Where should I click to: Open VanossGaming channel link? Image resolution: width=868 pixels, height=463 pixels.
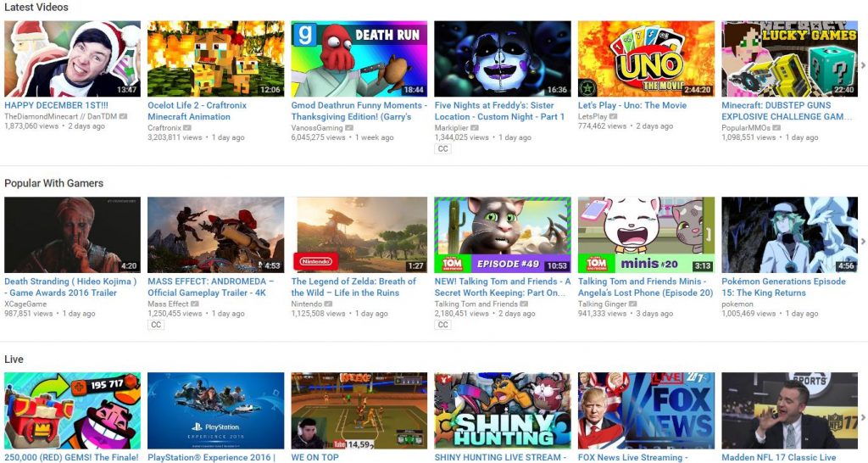tap(317, 128)
